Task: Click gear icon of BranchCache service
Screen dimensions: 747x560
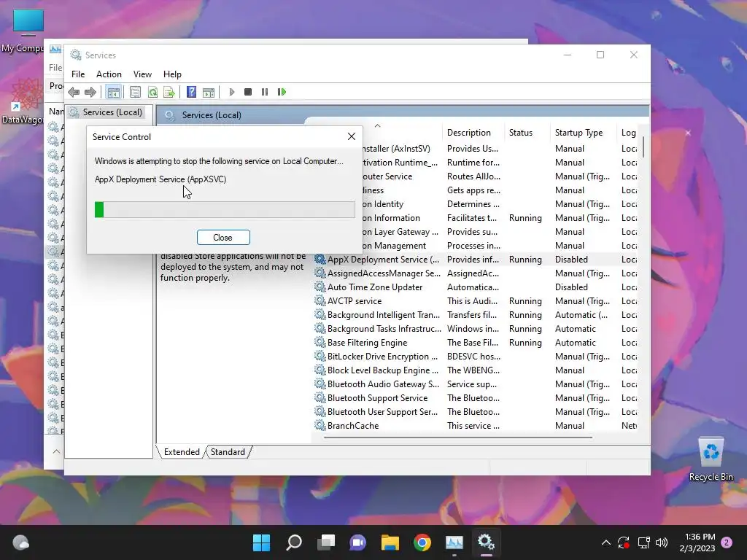Action: 320,425
